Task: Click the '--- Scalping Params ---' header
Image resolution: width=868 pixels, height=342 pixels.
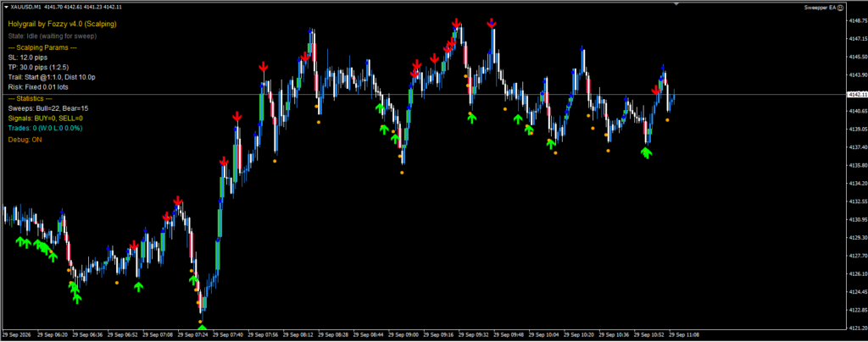Action: (42, 47)
